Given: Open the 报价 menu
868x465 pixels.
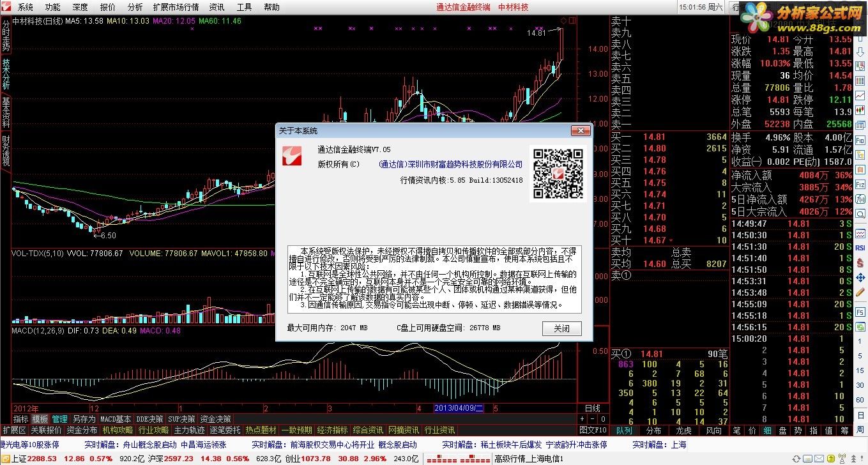Looking at the screenshot, I should (x=108, y=7).
